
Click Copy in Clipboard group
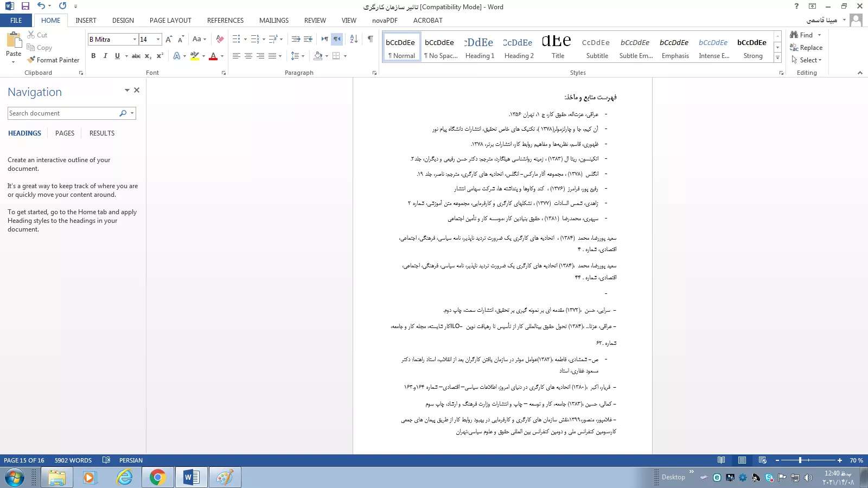coord(40,48)
